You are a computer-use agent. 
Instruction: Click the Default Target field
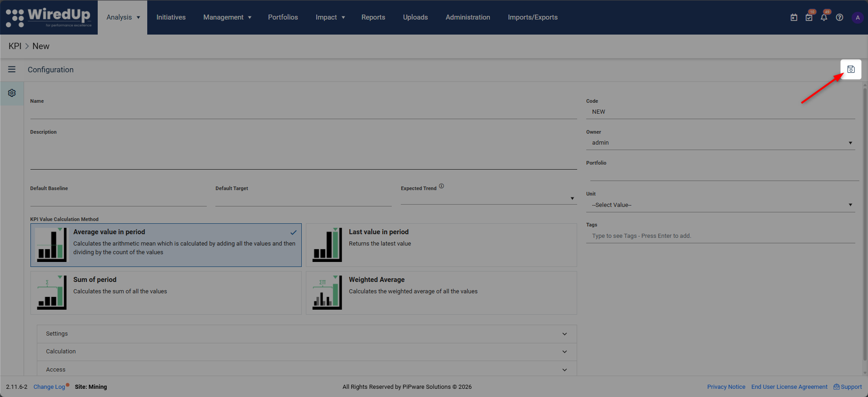(x=304, y=199)
